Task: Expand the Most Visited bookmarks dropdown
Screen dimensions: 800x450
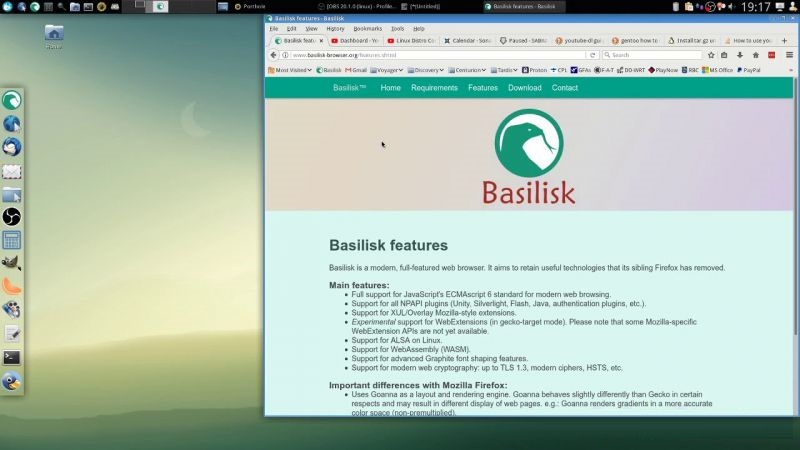Action: point(293,70)
